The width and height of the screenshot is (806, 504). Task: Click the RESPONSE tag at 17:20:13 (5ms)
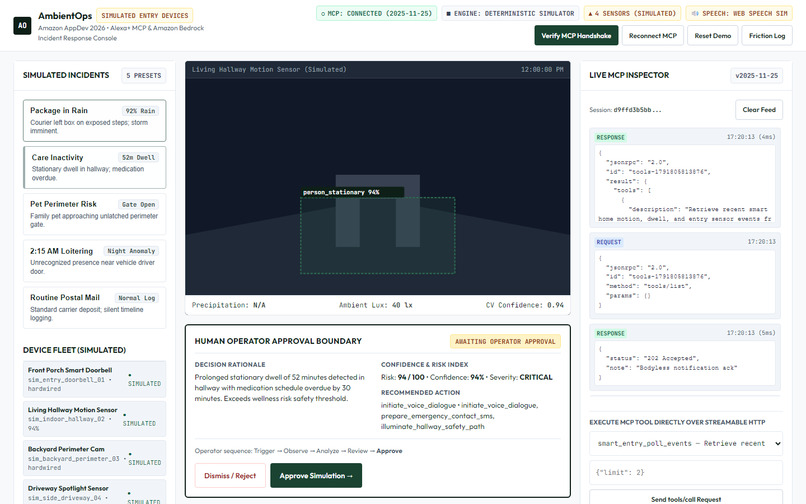click(610, 333)
